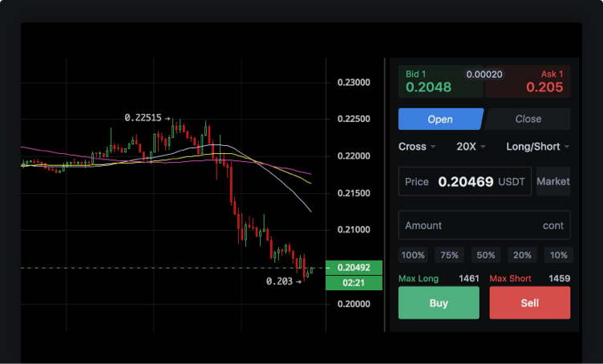Switch to the Open tab
The width and height of the screenshot is (603, 364).
[441, 119]
